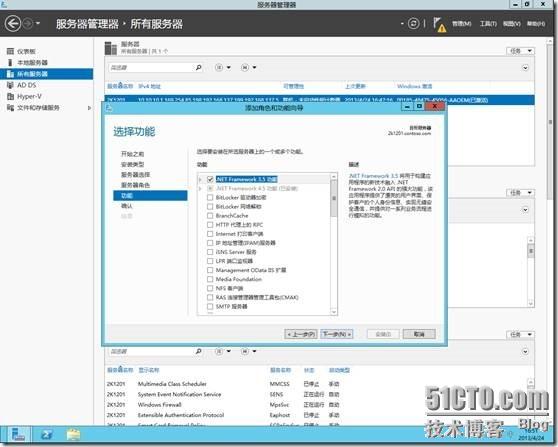Check the Internet 打印客户端 checkbox
This screenshot has width=558, height=447.
point(210,234)
